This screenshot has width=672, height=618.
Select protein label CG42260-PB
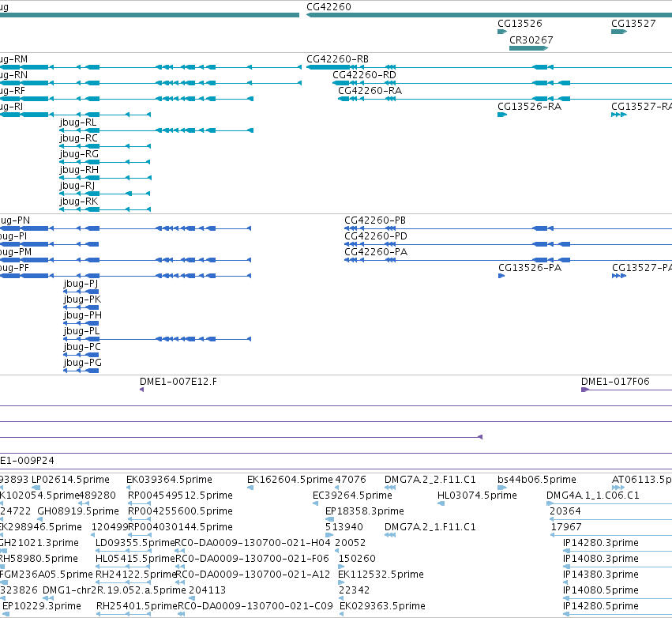coord(375,220)
